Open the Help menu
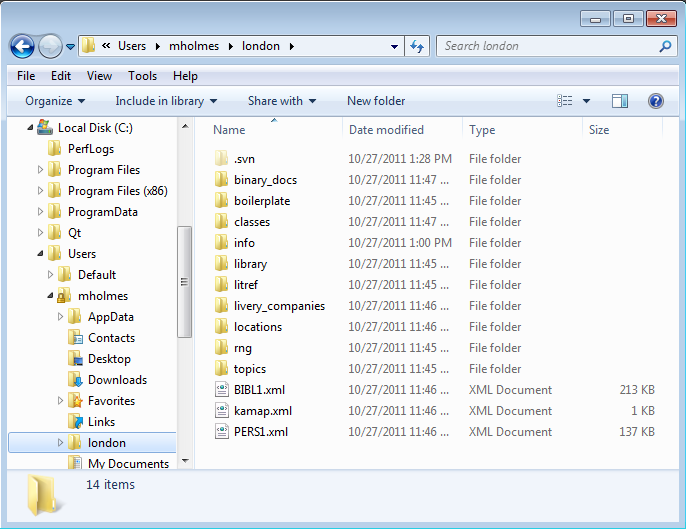 point(185,76)
